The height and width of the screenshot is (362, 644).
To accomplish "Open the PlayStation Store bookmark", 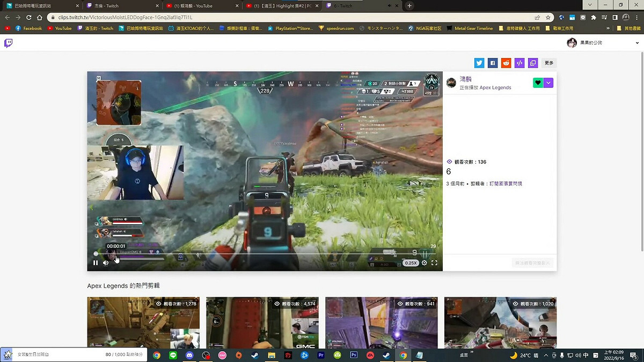I will (290, 28).
